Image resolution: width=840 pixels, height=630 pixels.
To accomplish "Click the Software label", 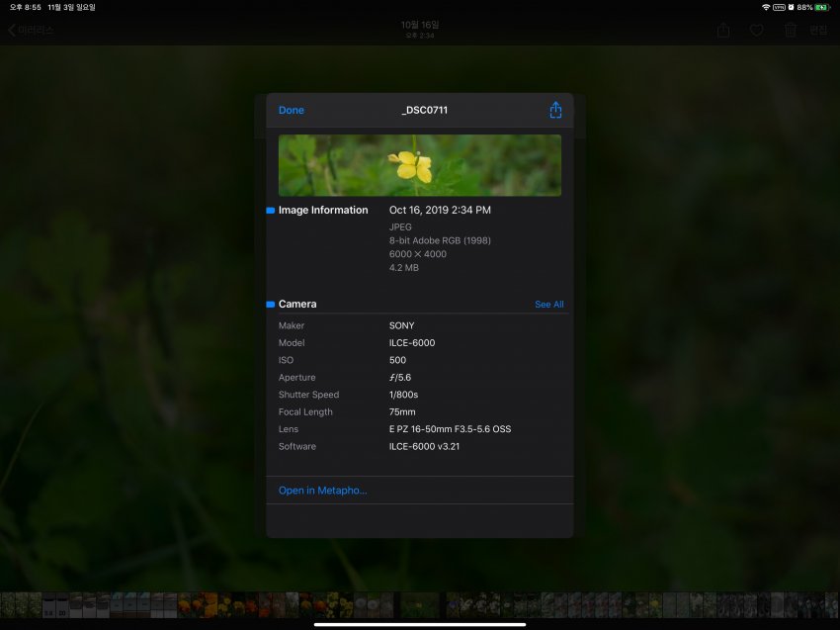I will [297, 446].
